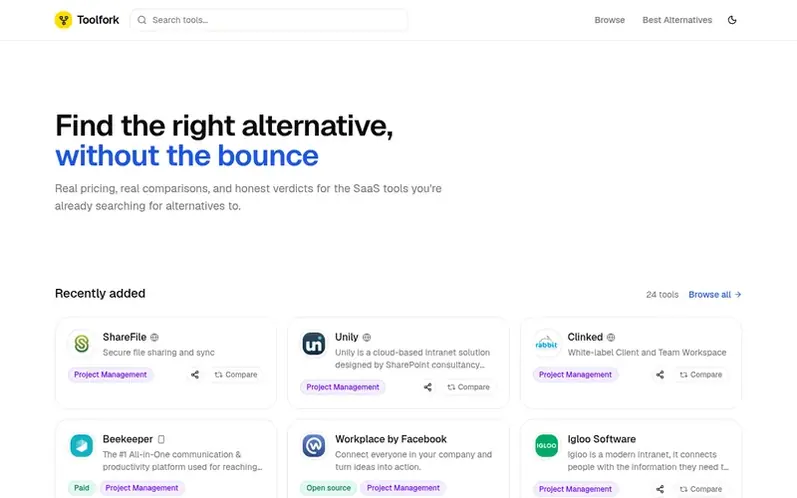Click 'White-label Client and Team Workspace' text
The width and height of the screenshot is (797, 498).
tap(647, 352)
